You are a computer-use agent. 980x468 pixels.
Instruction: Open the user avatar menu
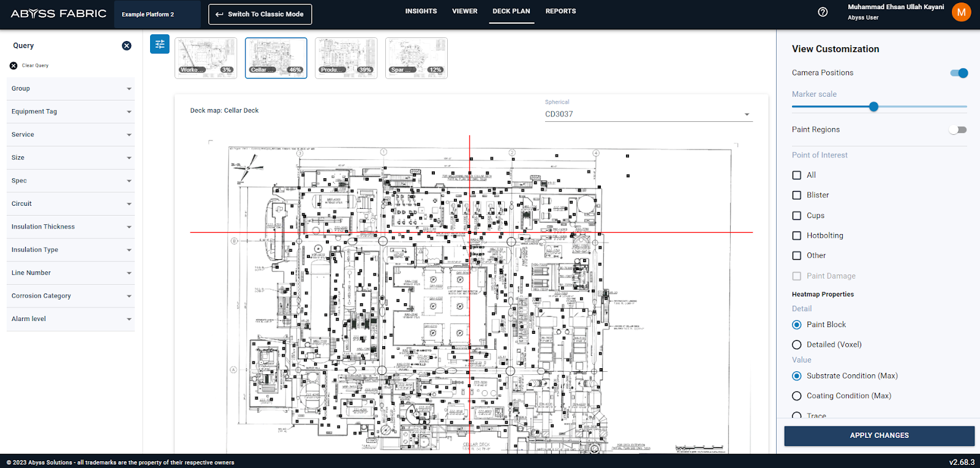click(x=961, y=12)
